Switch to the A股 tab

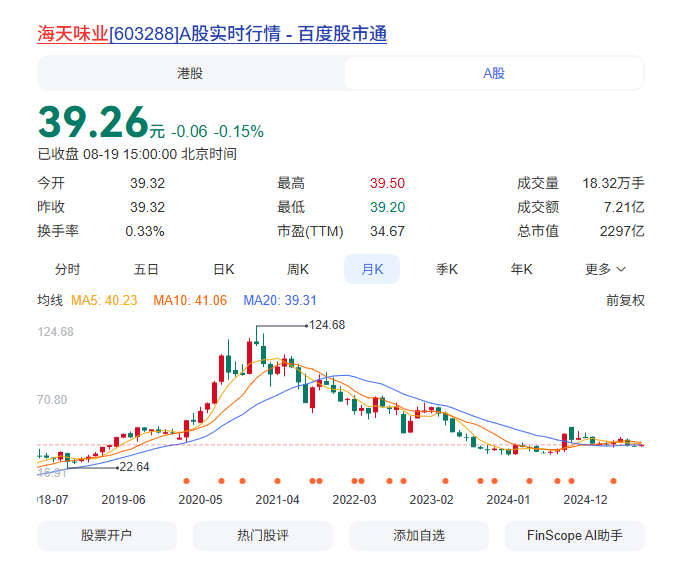pos(494,73)
